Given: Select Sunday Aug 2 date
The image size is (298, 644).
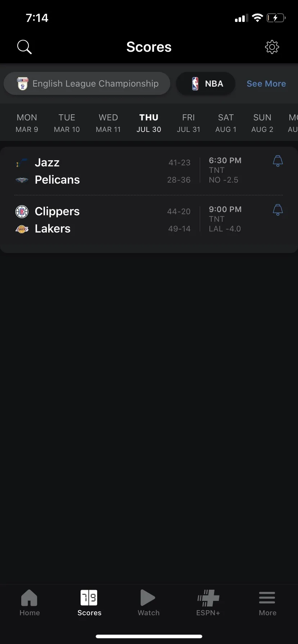Looking at the screenshot, I should coord(262,123).
